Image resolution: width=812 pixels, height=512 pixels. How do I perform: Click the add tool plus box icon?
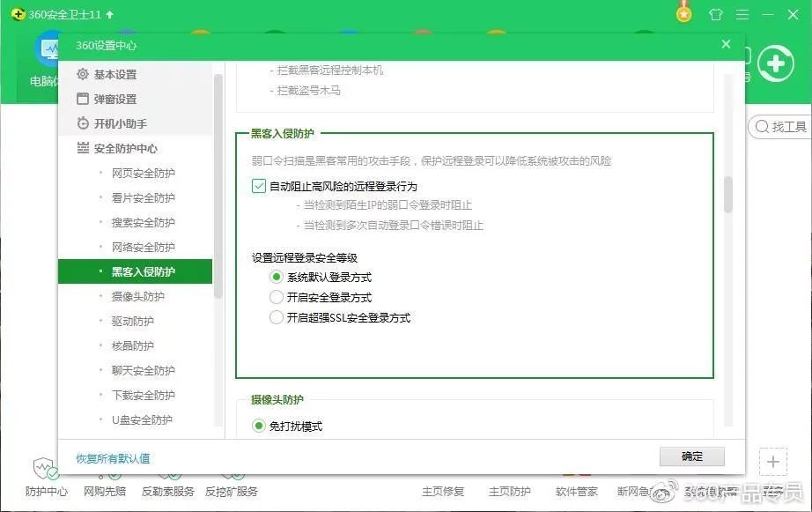tap(772, 462)
